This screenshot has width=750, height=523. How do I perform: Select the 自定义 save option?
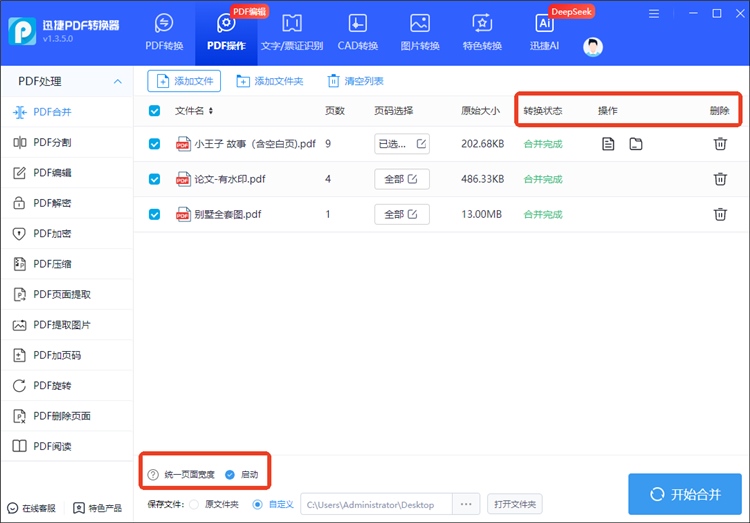257,504
